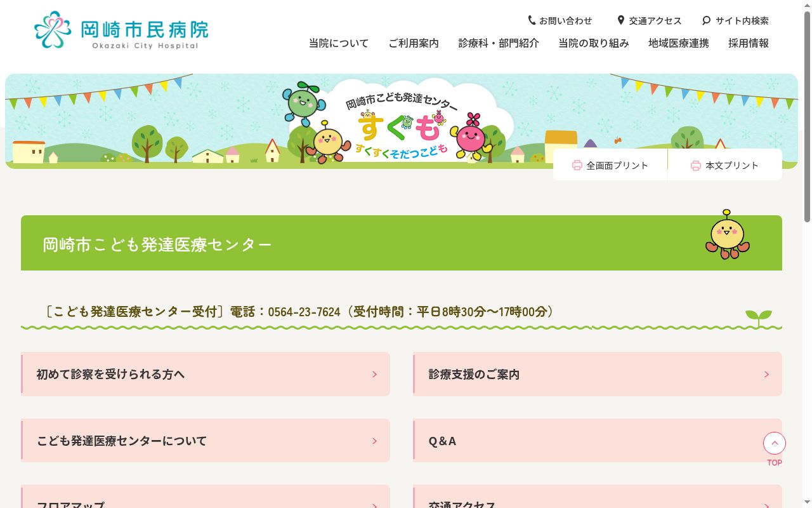The height and width of the screenshot is (508, 812).
Task: Click the arrow on こども発達医療センターについて
Action: tap(374, 441)
